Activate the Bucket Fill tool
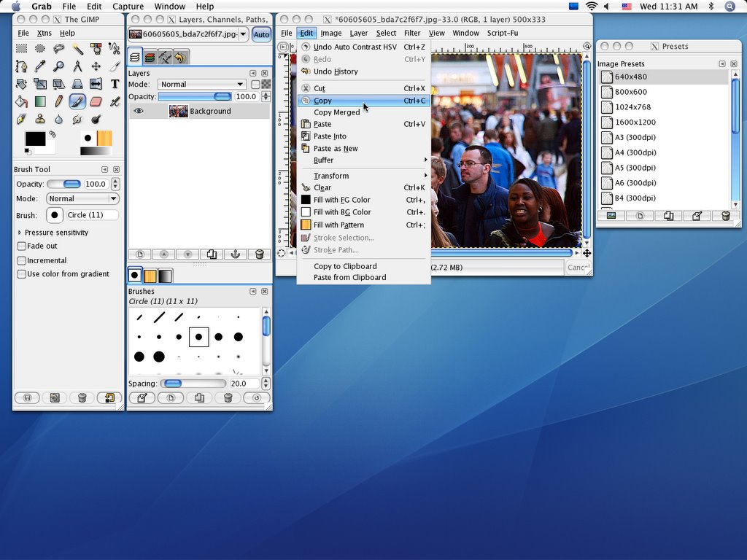Screen dimensions: 747x560 [21, 101]
